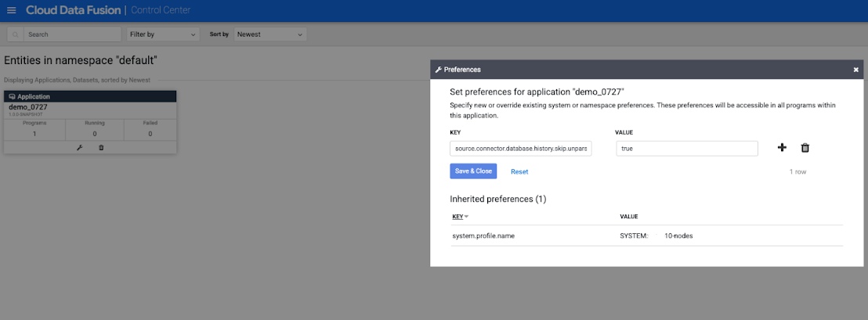Click the search magnifier icon
This screenshot has height=320, width=868.
coord(16,34)
